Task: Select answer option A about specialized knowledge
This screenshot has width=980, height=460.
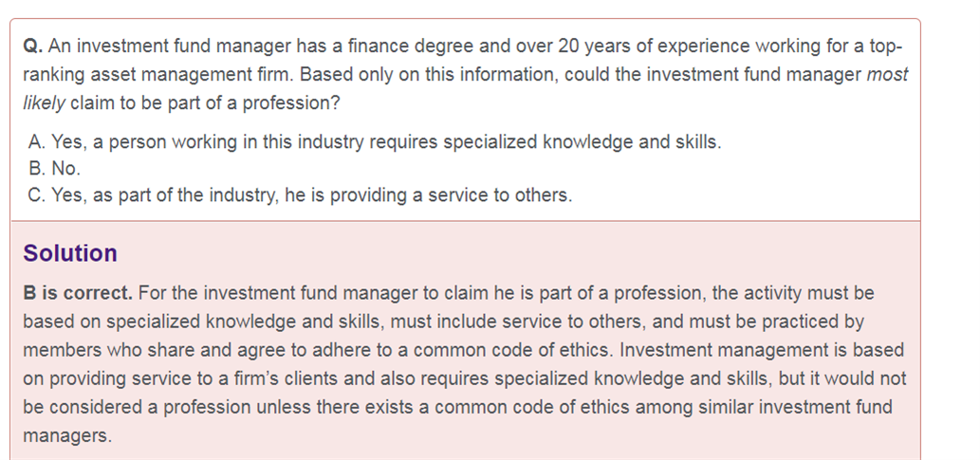Action: click(375, 142)
